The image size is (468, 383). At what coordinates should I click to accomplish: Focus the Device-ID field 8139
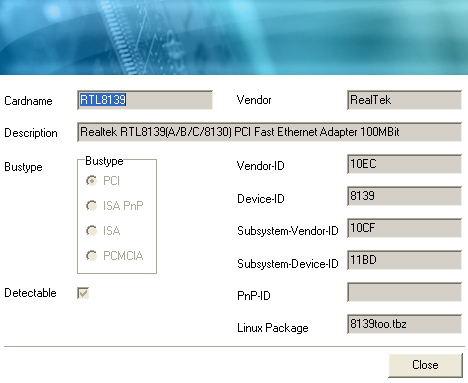pos(404,196)
